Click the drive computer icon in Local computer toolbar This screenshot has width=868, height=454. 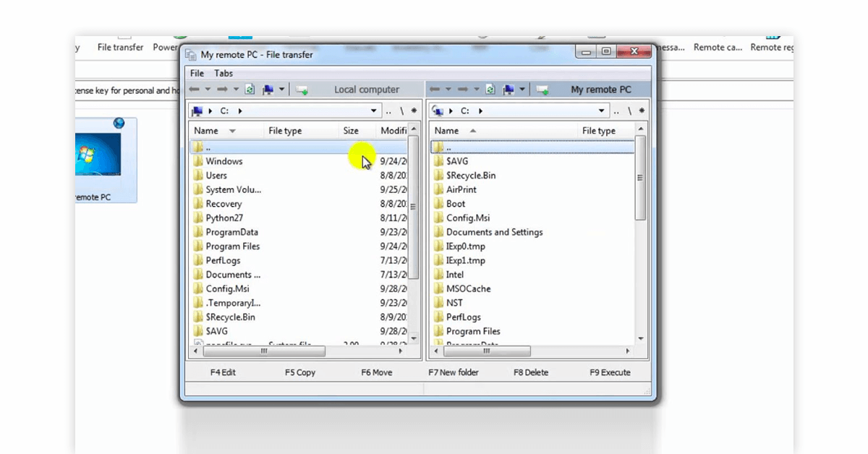point(268,90)
